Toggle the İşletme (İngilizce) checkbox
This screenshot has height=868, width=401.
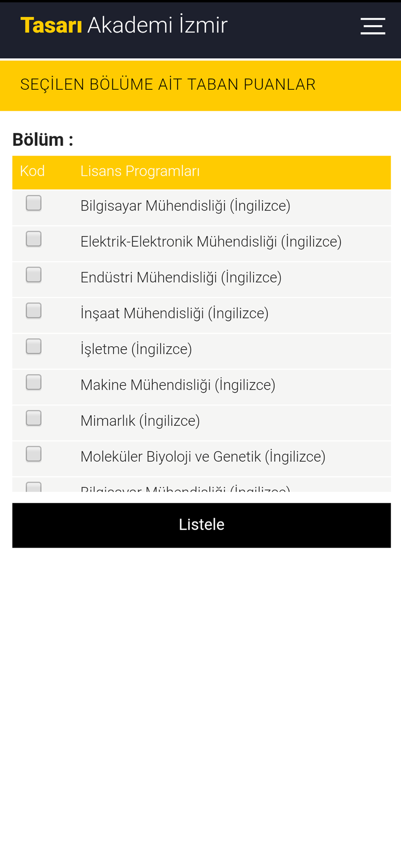33,347
